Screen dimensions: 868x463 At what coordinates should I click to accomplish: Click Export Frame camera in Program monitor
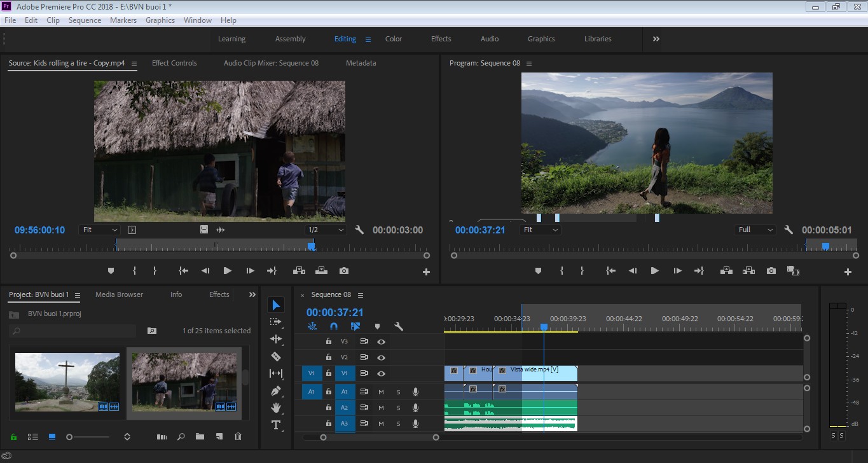pyautogui.click(x=771, y=271)
